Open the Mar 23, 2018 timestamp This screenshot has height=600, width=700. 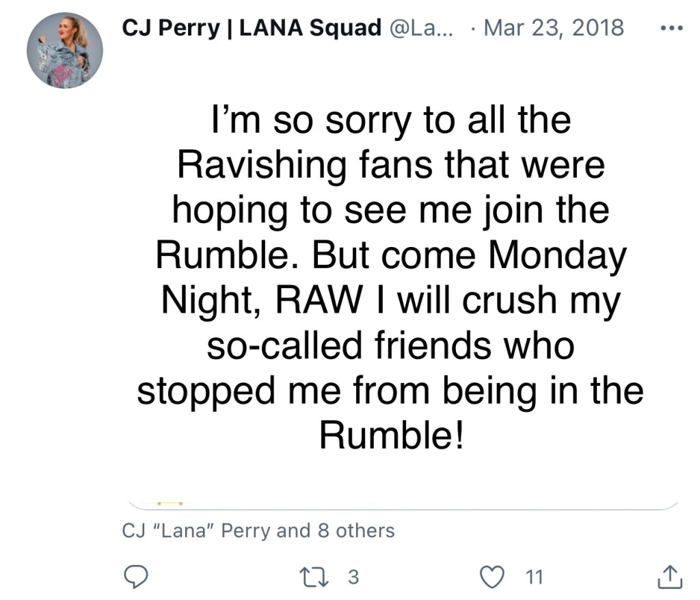click(553, 28)
